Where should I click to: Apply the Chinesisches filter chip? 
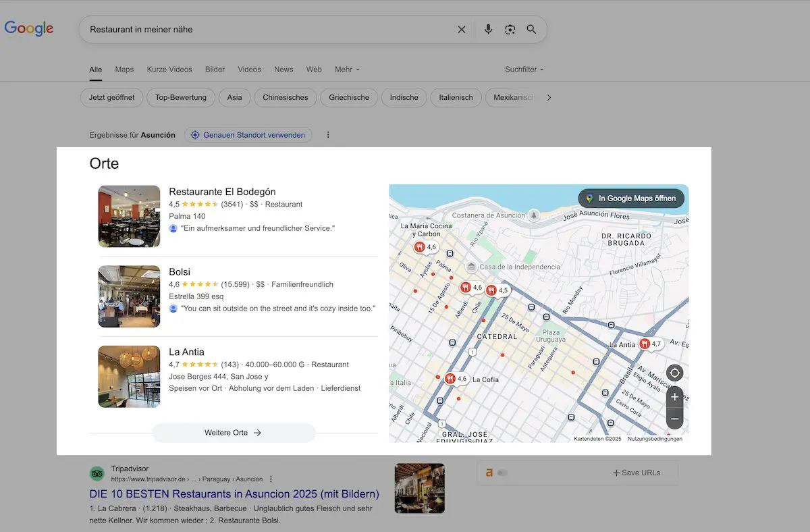286,97
